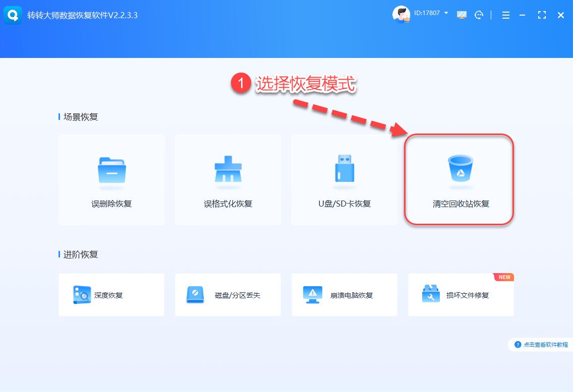Click the user avatar thumbnail
Screen dimensions: 573x392
pos(401,14)
